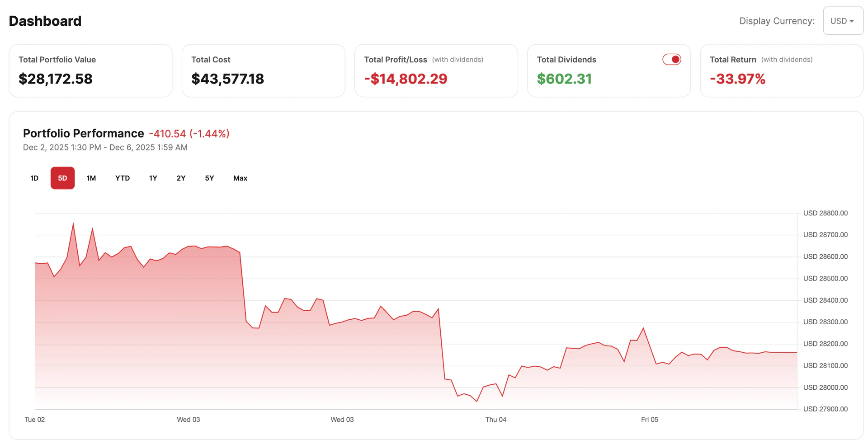Click the Total Profit/Loss value

coord(406,79)
